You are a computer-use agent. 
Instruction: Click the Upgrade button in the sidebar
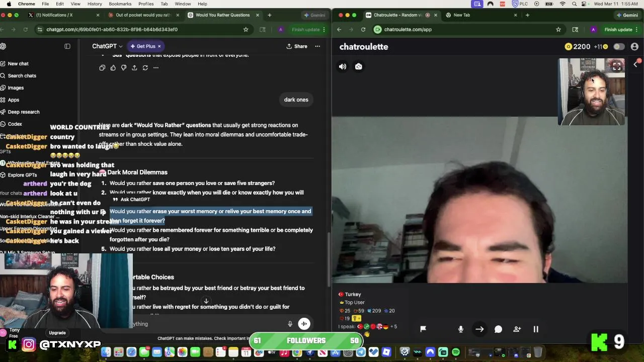coord(57,333)
